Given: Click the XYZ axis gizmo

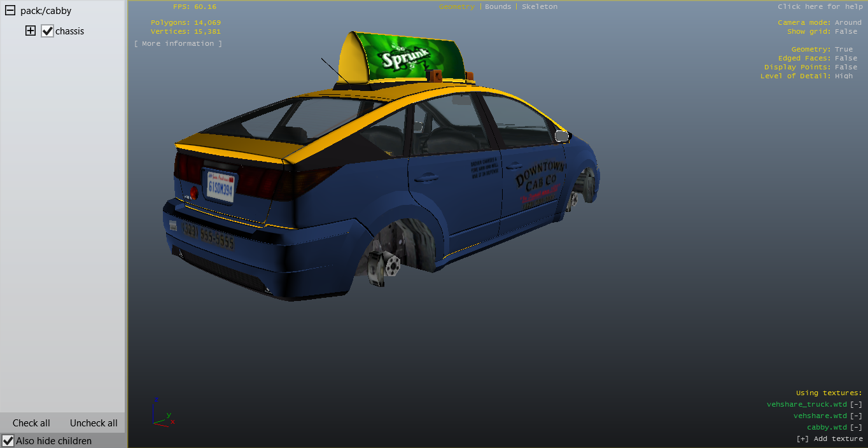Looking at the screenshot, I should pyautogui.click(x=162, y=414).
